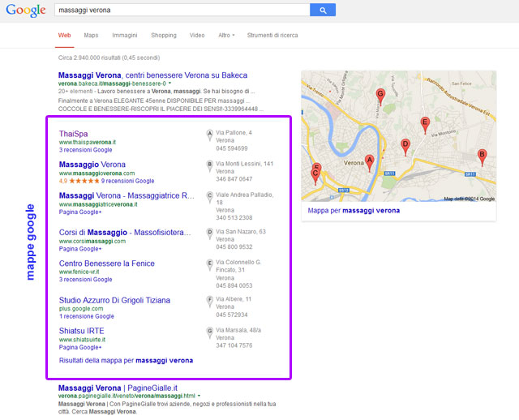Switch to the Immagini tab
519x420 pixels.
(124, 36)
